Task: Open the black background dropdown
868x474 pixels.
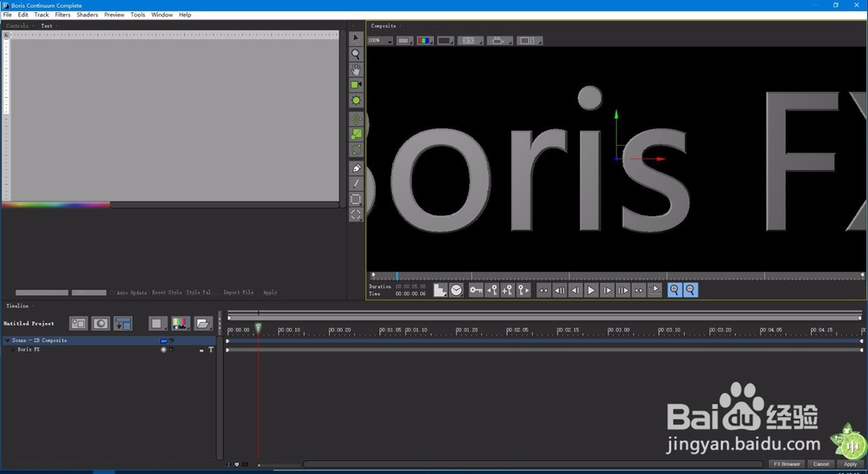Action: click(x=445, y=41)
